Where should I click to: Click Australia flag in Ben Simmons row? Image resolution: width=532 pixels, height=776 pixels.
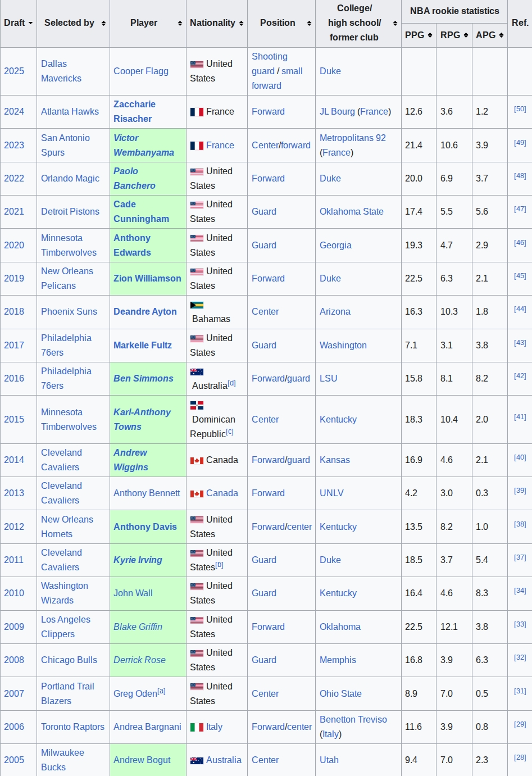tap(197, 371)
